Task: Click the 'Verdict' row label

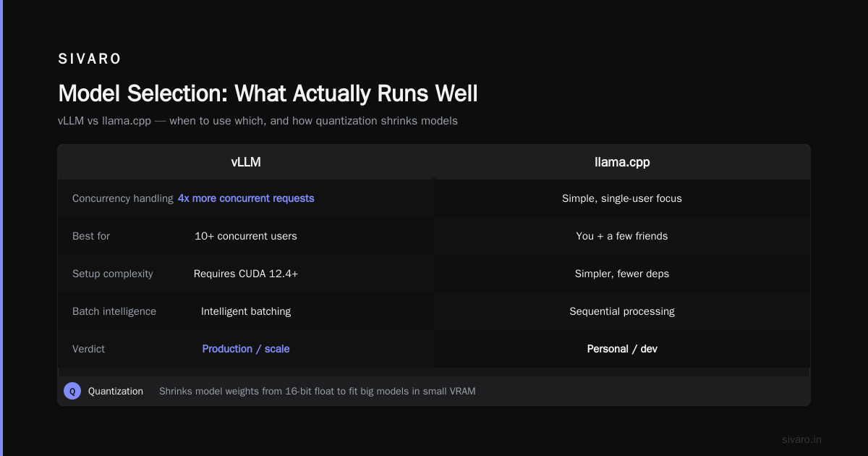Action: pyautogui.click(x=88, y=349)
